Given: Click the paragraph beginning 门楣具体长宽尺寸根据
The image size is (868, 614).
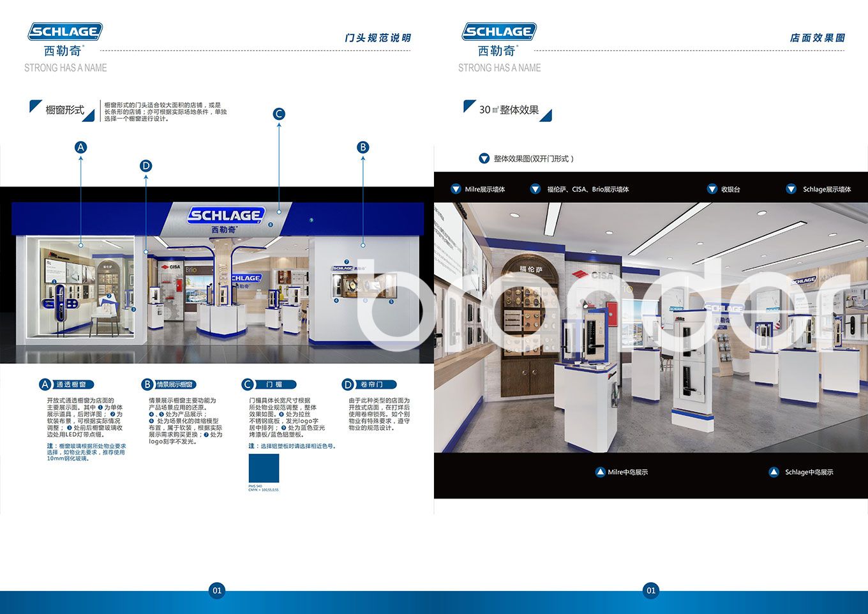Looking at the screenshot, I should pyautogui.click(x=287, y=417).
